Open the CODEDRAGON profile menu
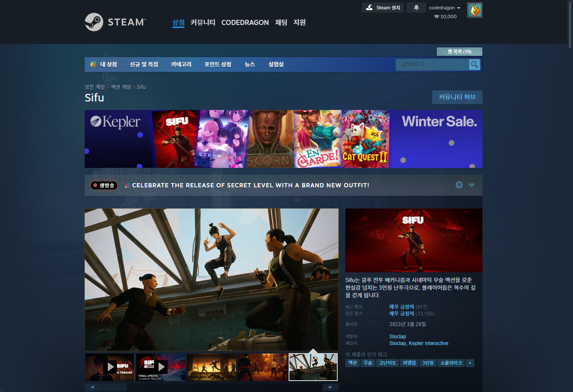Image resolution: width=573 pixels, height=392 pixels. click(x=245, y=22)
